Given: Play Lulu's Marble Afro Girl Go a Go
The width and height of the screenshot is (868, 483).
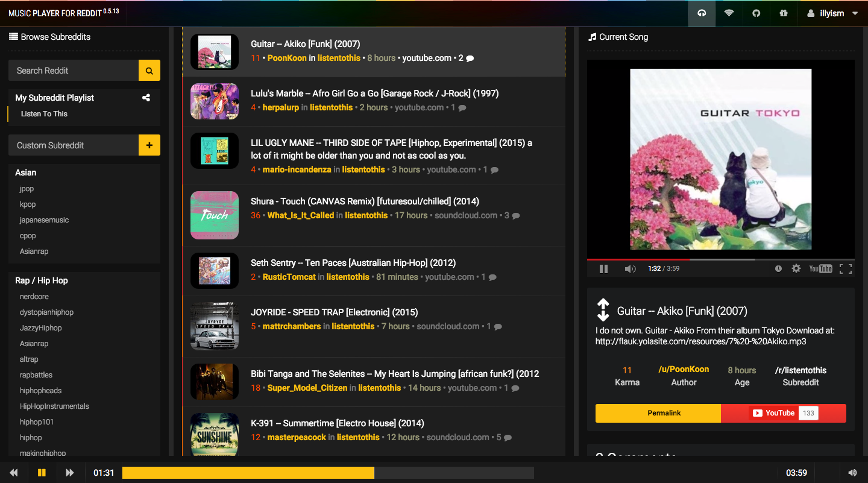Looking at the screenshot, I should [x=374, y=101].
